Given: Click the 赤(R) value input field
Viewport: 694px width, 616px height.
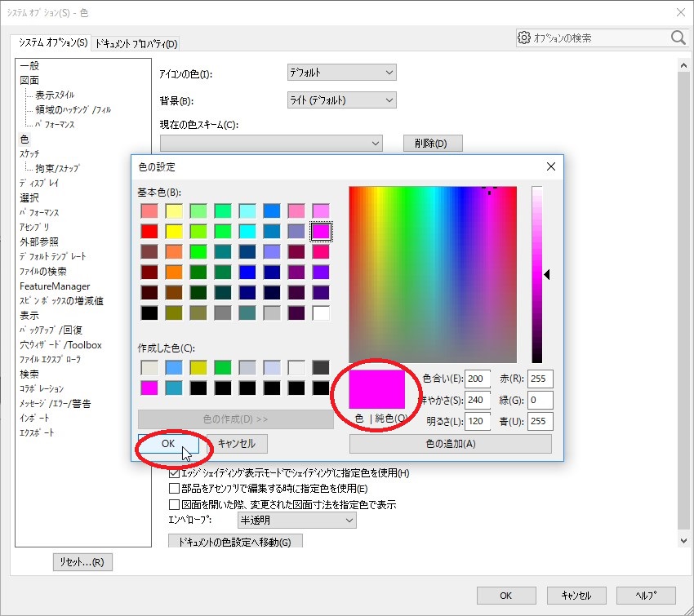Looking at the screenshot, I should pyautogui.click(x=541, y=379).
